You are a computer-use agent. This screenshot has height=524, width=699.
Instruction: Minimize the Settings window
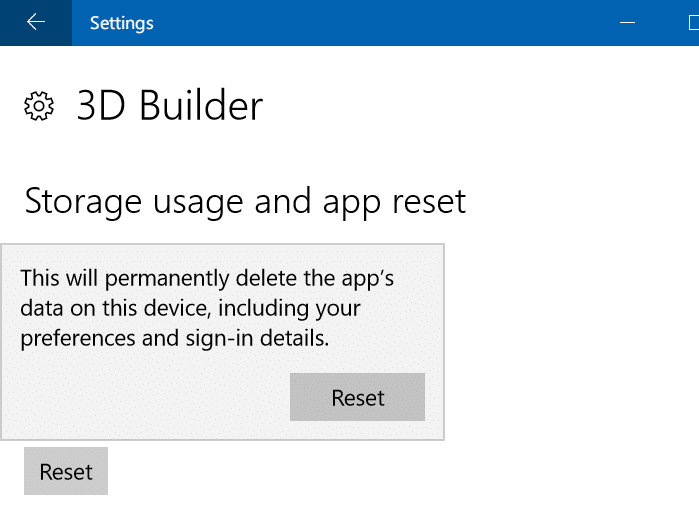pos(627,22)
